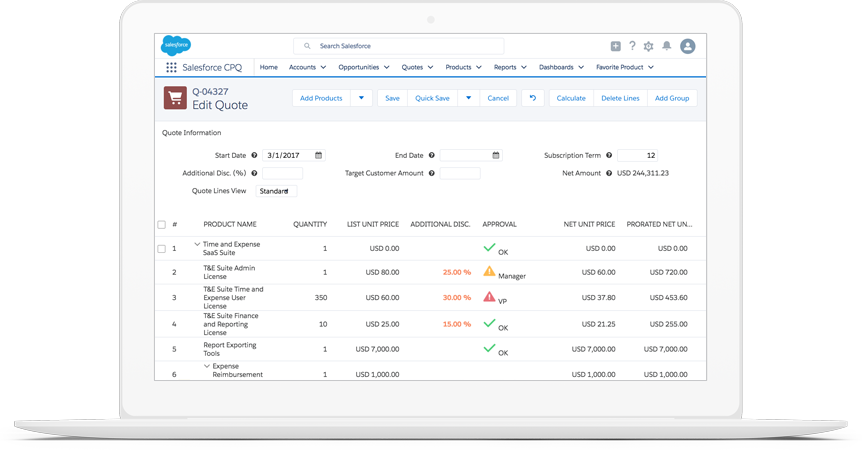The width and height of the screenshot is (862, 450).
Task: Open the help question mark icon
Action: 632,46
